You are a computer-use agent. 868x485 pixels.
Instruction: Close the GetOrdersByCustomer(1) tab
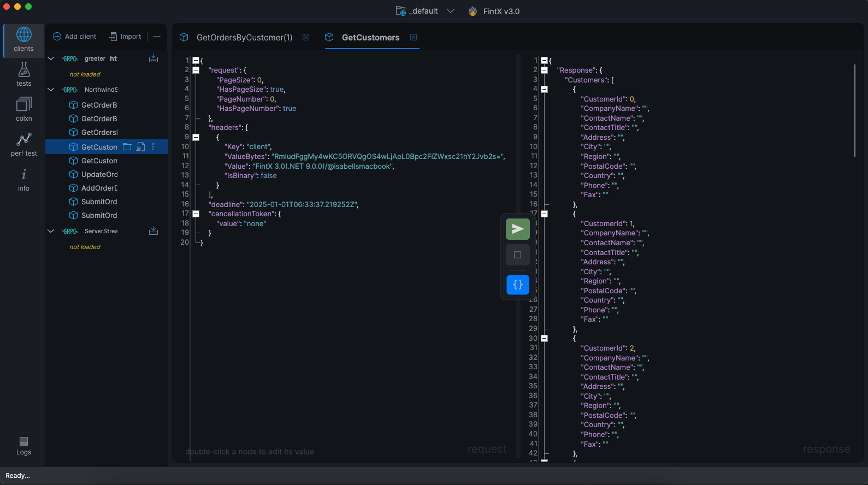click(x=306, y=37)
